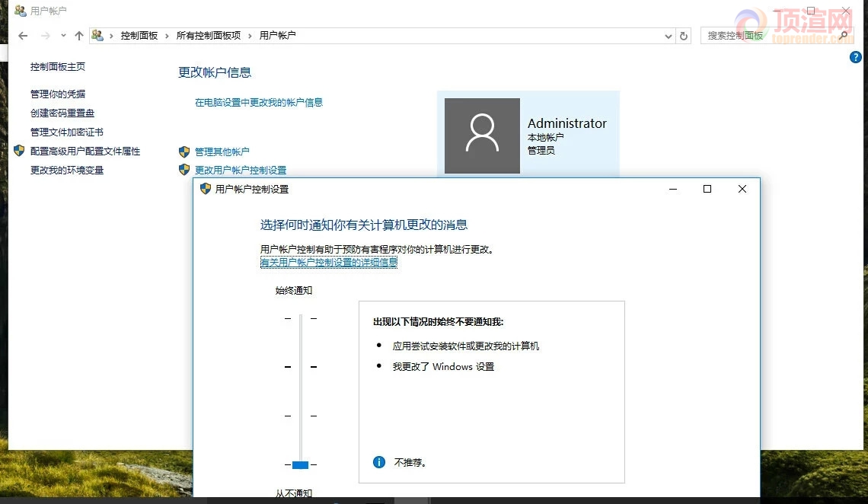This screenshot has width=868, height=504.
Task: Close the 用户帐户控制设置 dialog
Action: coord(742,190)
